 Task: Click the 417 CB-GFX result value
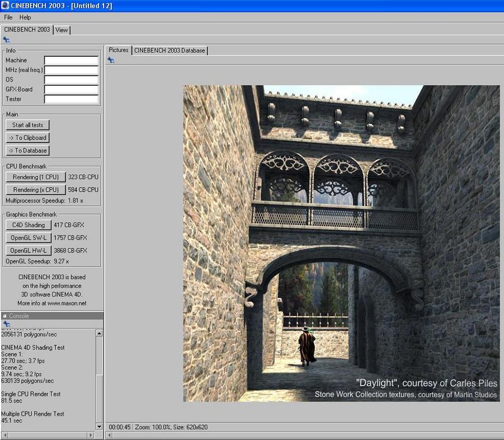coord(69,225)
